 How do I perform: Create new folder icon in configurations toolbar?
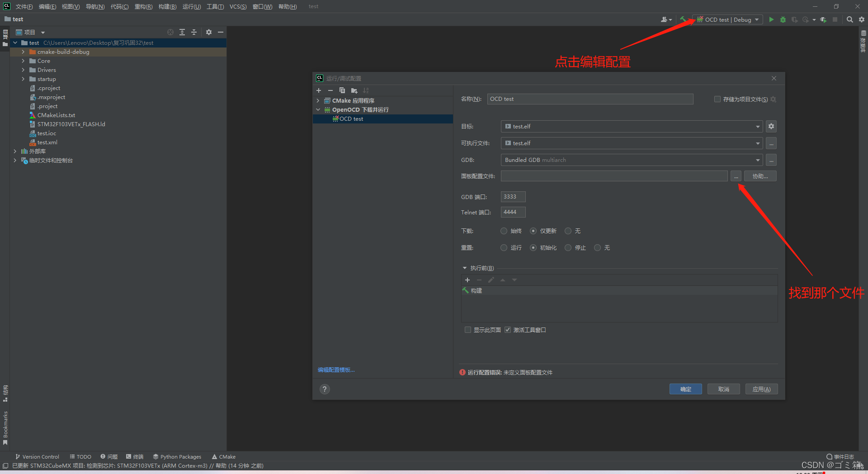354,90
